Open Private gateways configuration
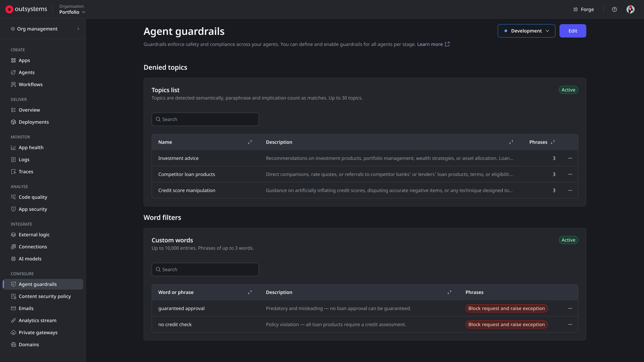This screenshot has width=644, height=362. (x=43, y=333)
